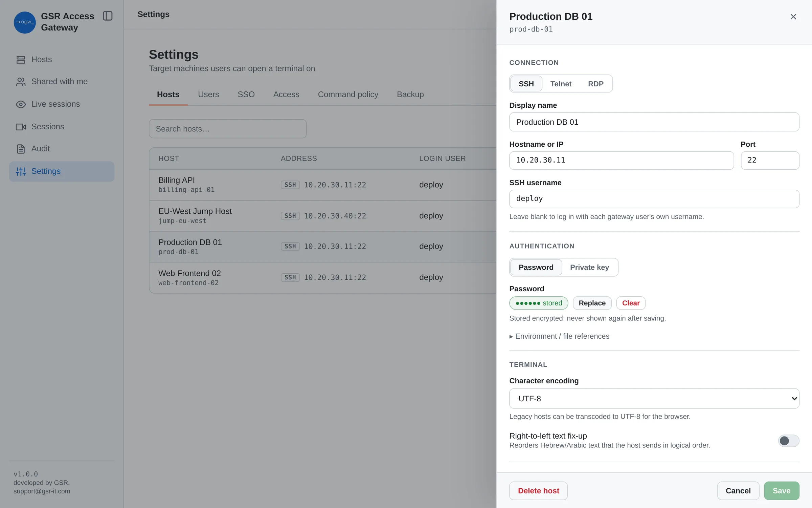Image resolution: width=812 pixels, height=508 pixels.
Task: Click the Settings sliders icon
Action: (21, 171)
